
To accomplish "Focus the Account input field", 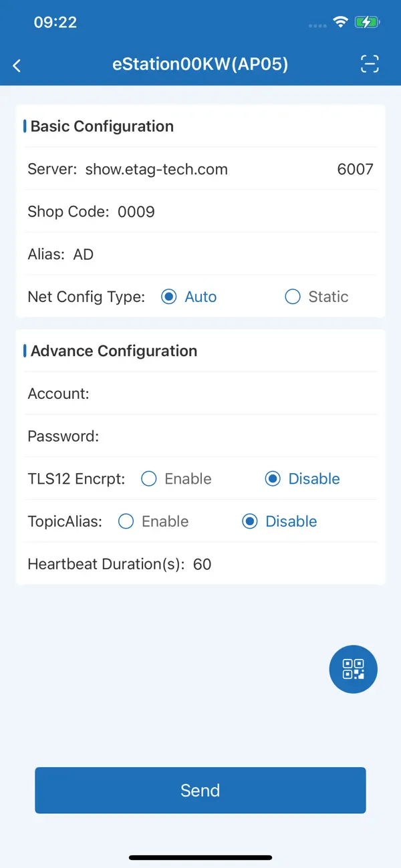I will (227, 394).
